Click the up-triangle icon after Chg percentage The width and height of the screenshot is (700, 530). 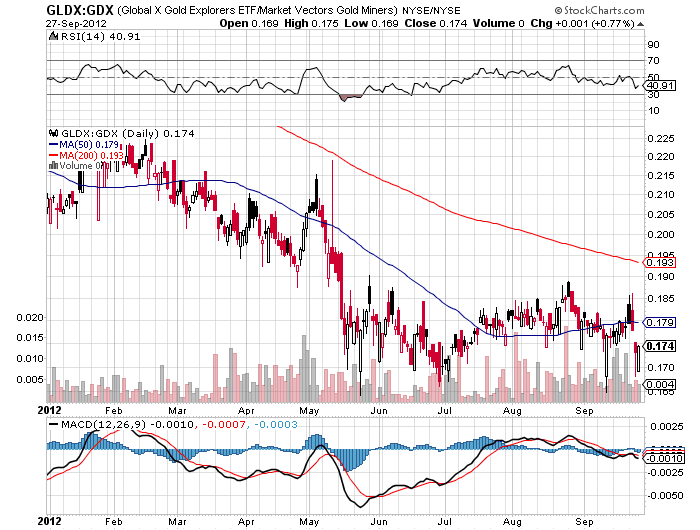641,24
